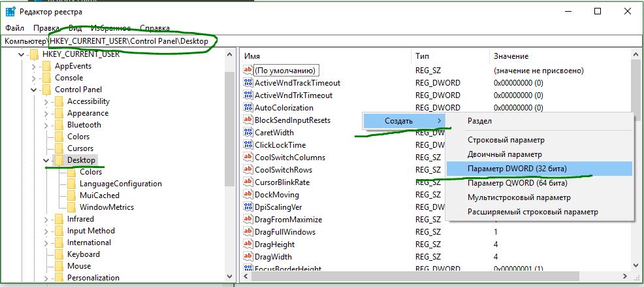Select the MuiCached folder icon

[71, 195]
